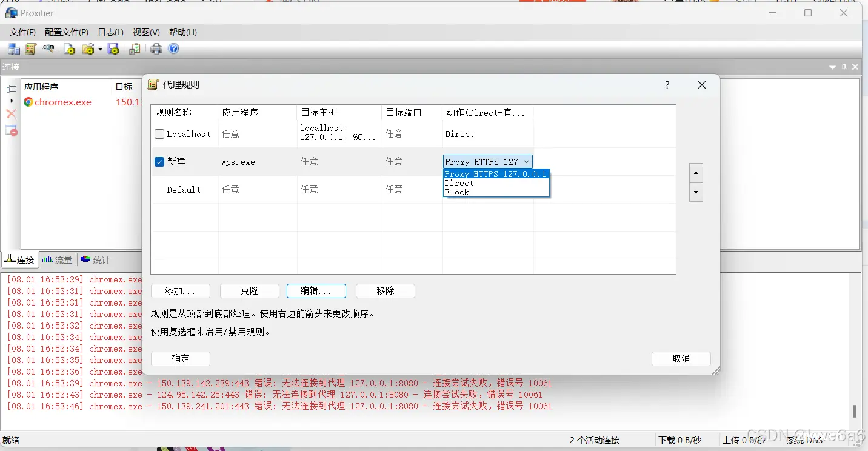Click scroll icon in 代理规则 title bar
The height and width of the screenshot is (451, 868).
[153, 85]
